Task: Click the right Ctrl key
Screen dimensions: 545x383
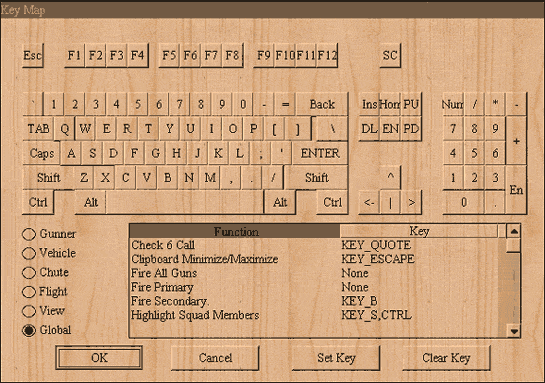Action: tap(332, 202)
